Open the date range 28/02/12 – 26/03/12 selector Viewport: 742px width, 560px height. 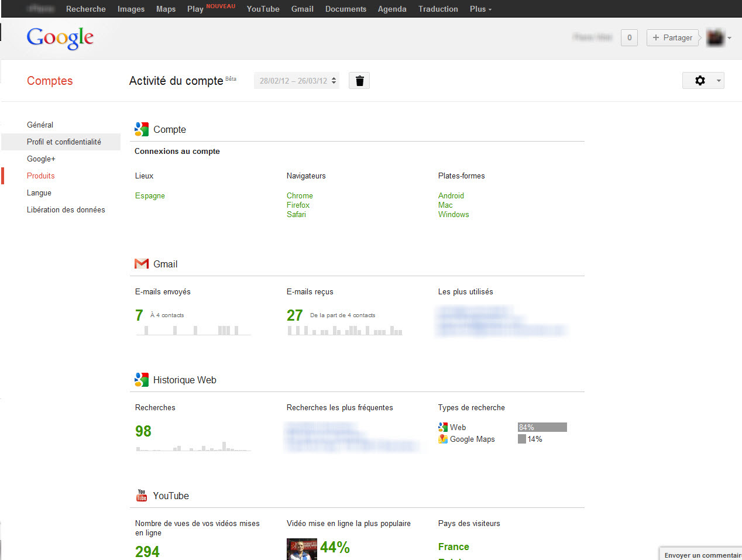[x=297, y=81]
